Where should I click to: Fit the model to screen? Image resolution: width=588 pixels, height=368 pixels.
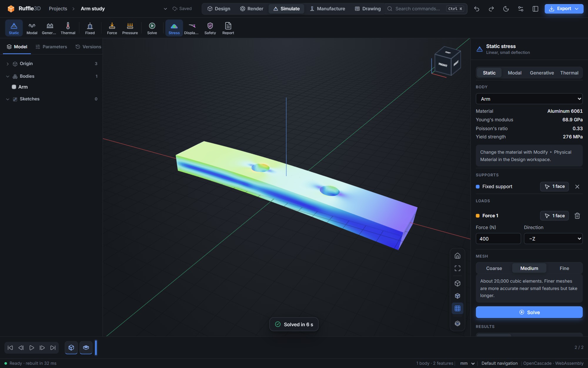pos(457,268)
